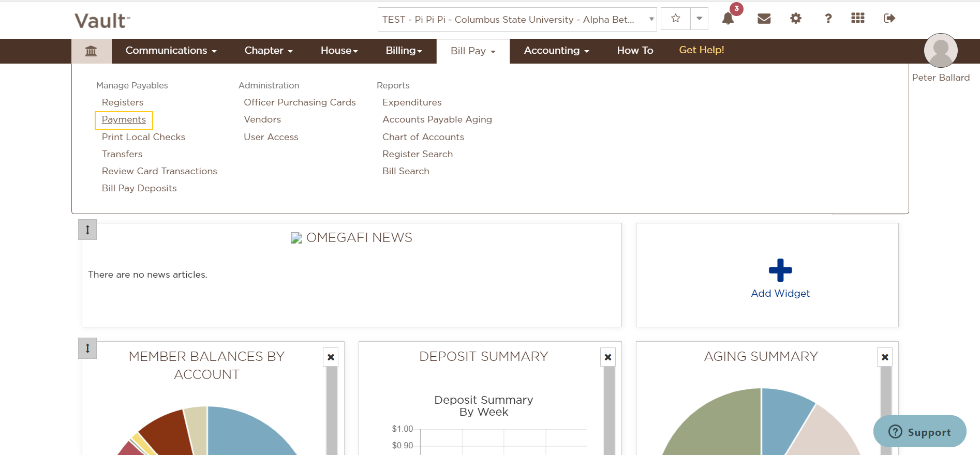The width and height of the screenshot is (980, 455).
Task: Select Payments under Manage Payables
Action: click(x=124, y=119)
